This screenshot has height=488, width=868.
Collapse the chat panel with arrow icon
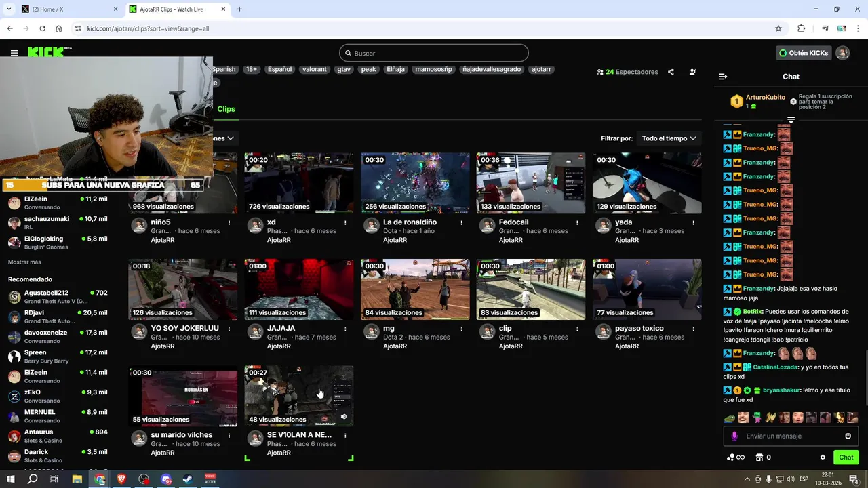pyautogui.click(x=723, y=77)
